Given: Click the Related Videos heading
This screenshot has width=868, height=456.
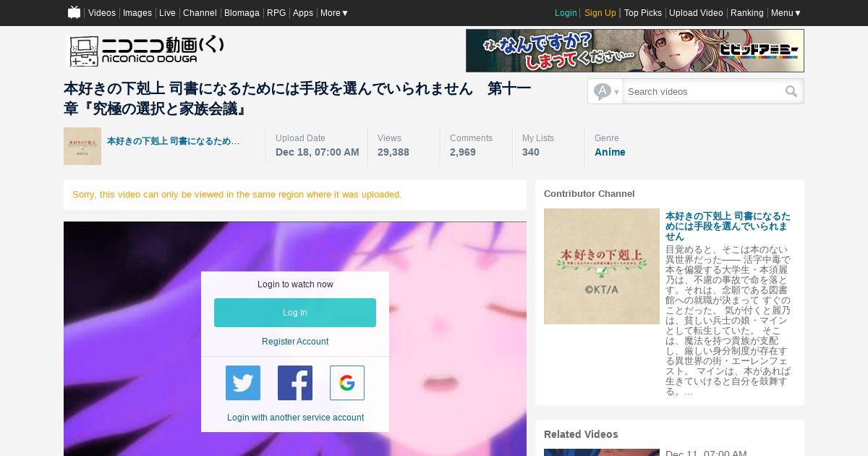Looking at the screenshot, I should coord(581,434).
